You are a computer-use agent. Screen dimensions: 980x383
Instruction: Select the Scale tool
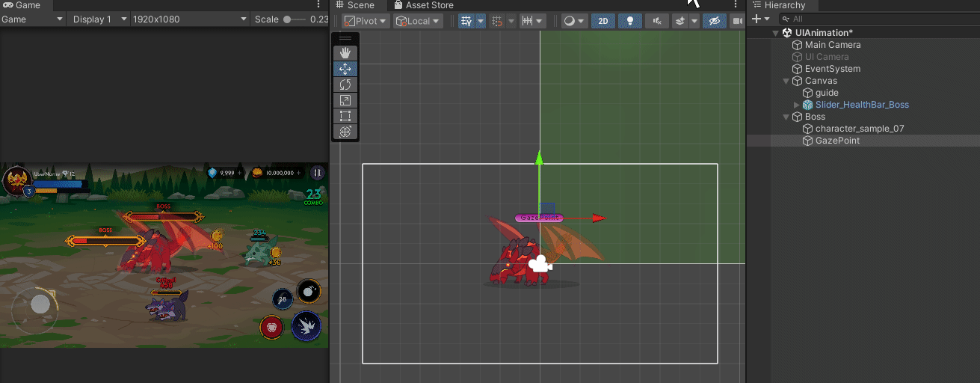tap(345, 100)
